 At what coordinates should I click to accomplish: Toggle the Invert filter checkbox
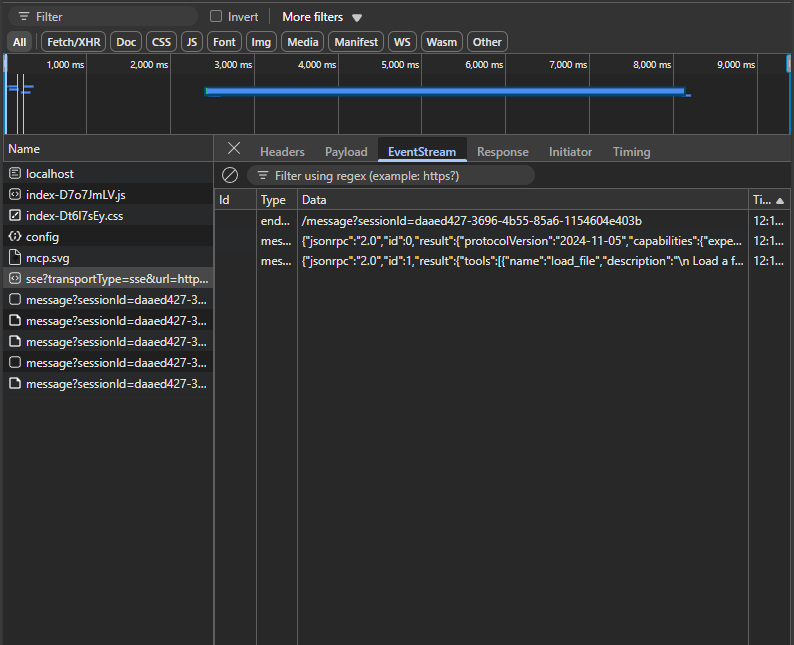coord(216,17)
